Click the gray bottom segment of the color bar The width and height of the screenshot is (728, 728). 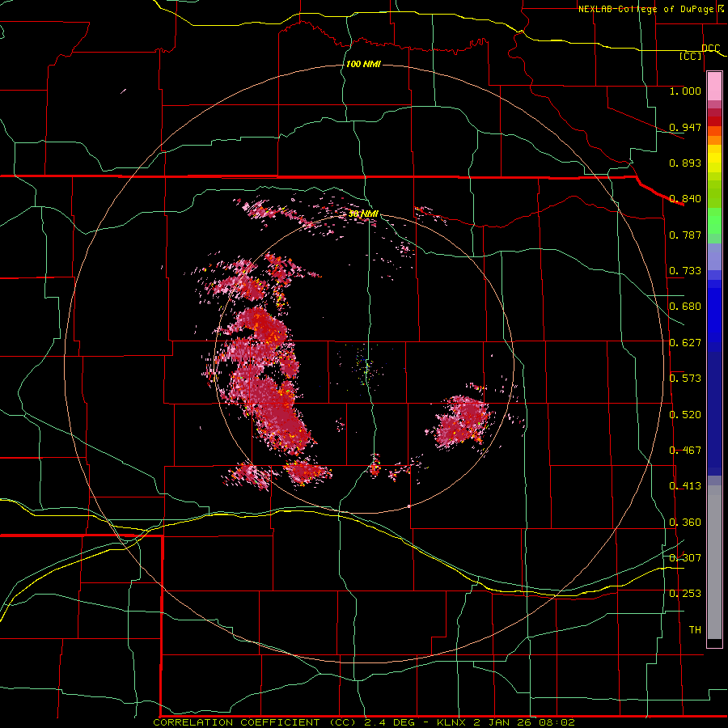(714, 562)
